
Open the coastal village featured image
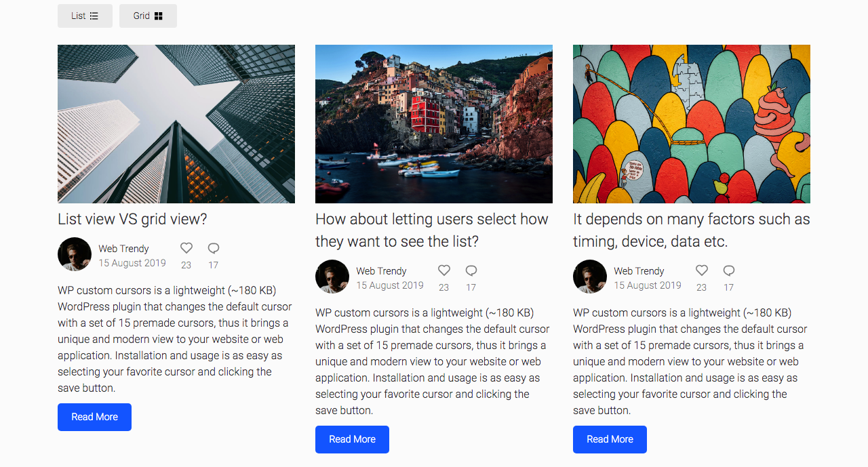tap(433, 123)
